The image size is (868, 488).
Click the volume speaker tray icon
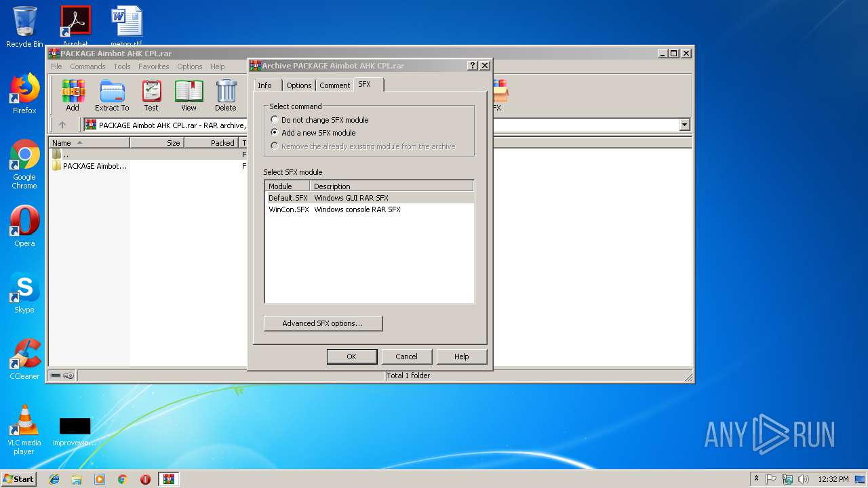tap(804, 479)
